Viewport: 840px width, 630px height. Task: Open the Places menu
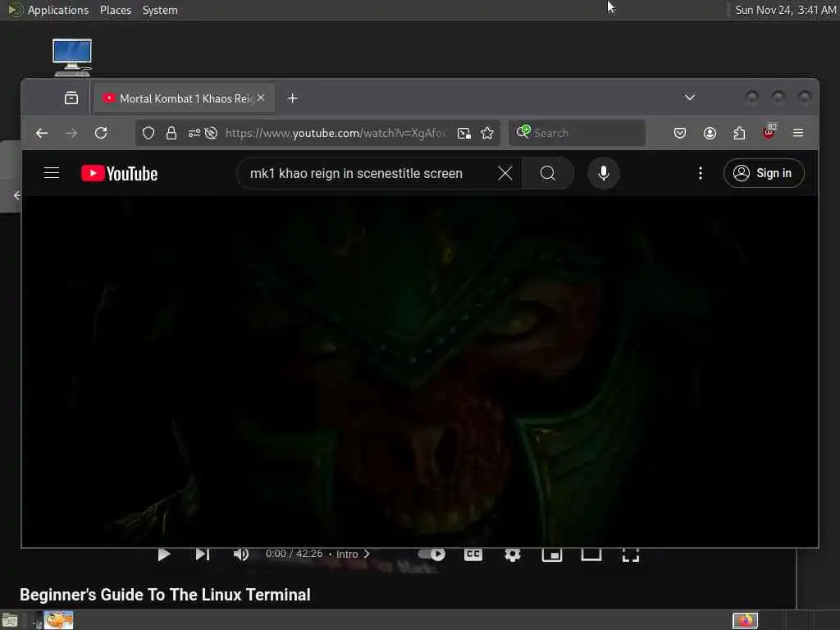[115, 10]
